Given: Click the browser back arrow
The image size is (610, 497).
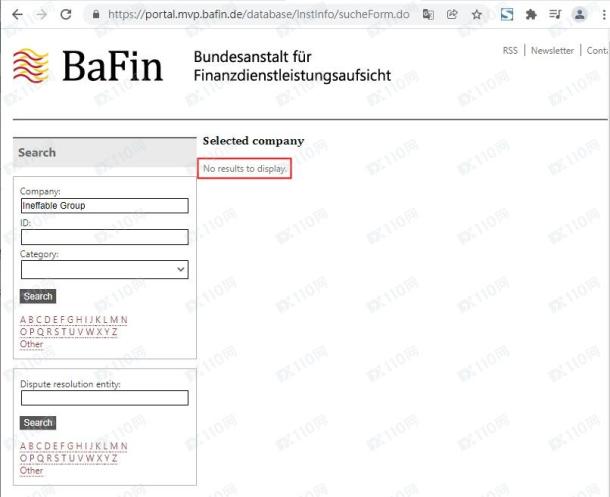Looking at the screenshot, I should coord(13,15).
